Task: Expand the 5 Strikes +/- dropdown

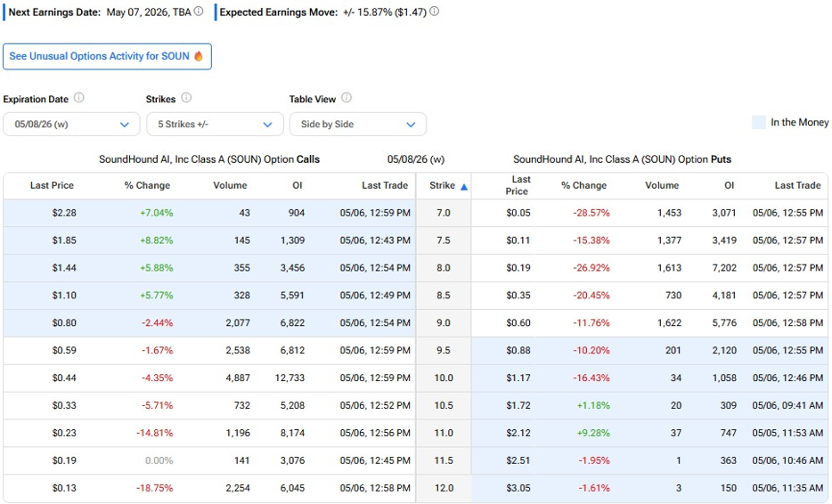Action: [x=215, y=124]
